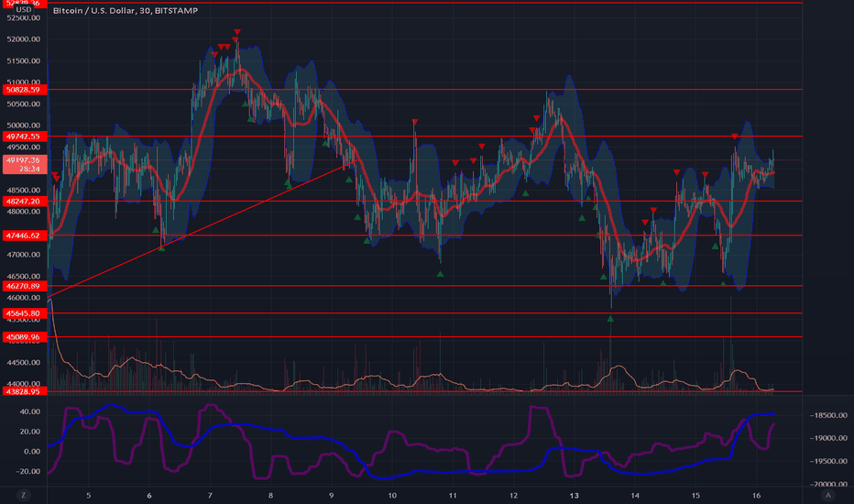This screenshot has height=504, width=854.
Task: Click the -19500.00 right scale value
Action: click(827, 462)
